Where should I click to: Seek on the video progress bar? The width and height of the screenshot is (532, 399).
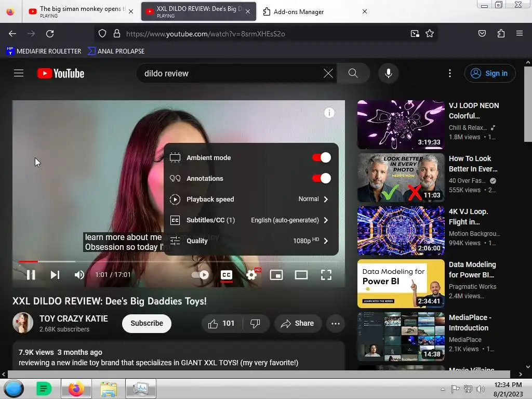(x=179, y=262)
